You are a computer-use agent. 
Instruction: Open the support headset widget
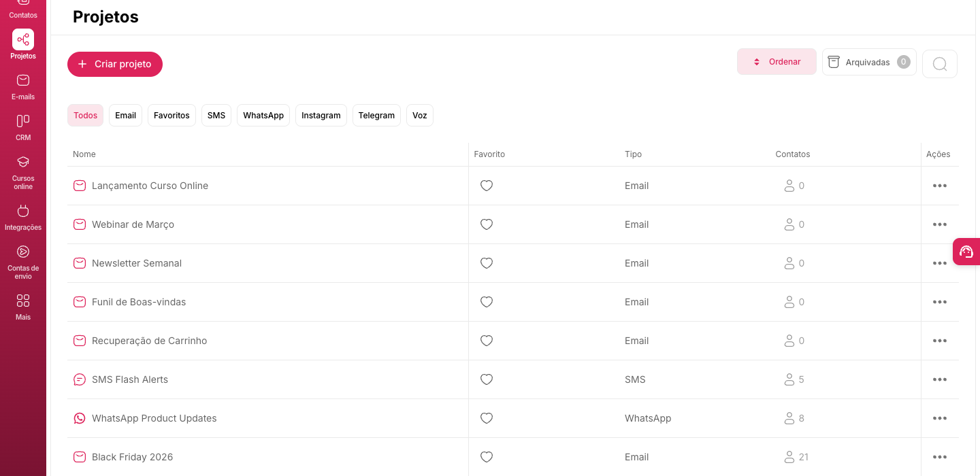coord(966,252)
